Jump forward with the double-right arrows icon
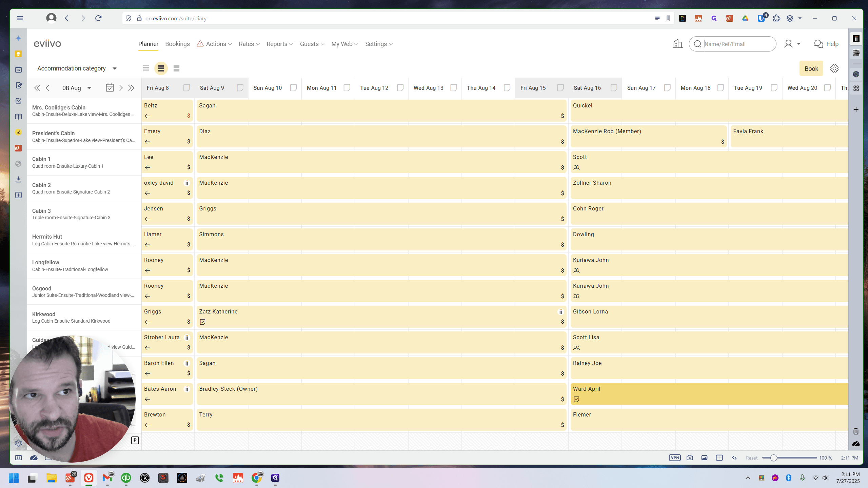 (x=132, y=88)
